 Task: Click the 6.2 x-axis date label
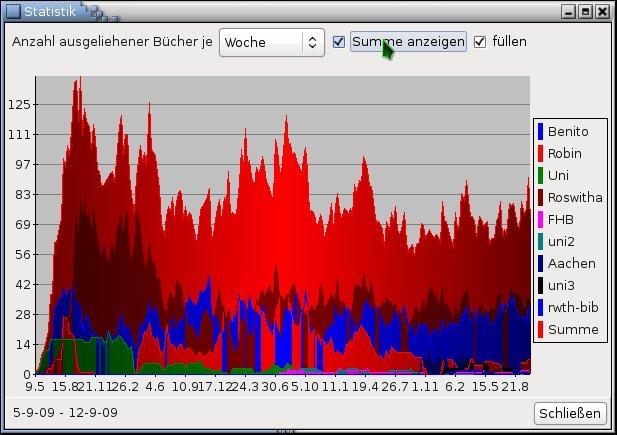pyautogui.click(x=455, y=387)
